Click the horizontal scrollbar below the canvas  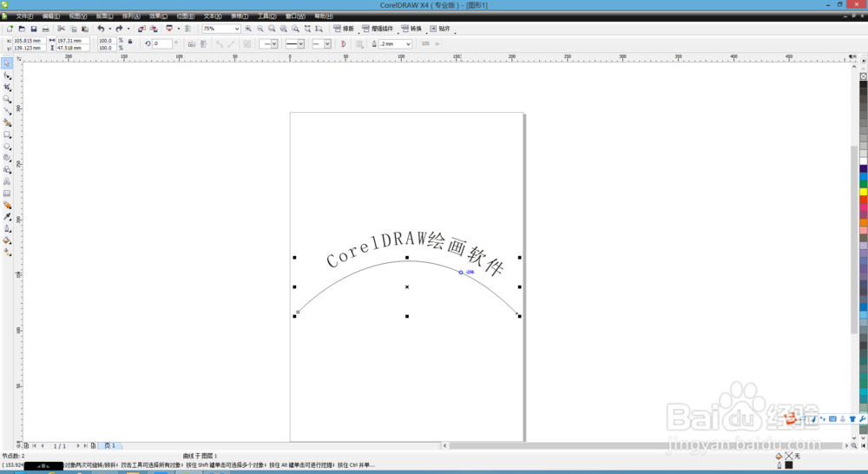(646, 445)
